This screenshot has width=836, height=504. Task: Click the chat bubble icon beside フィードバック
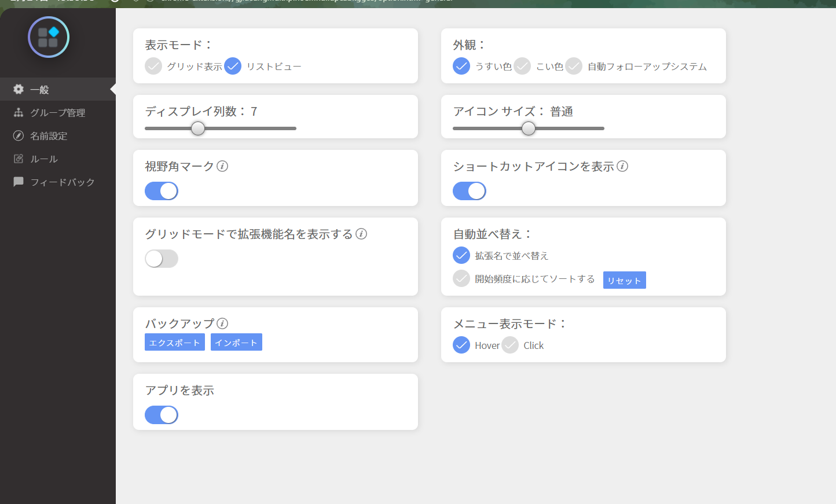coord(19,182)
